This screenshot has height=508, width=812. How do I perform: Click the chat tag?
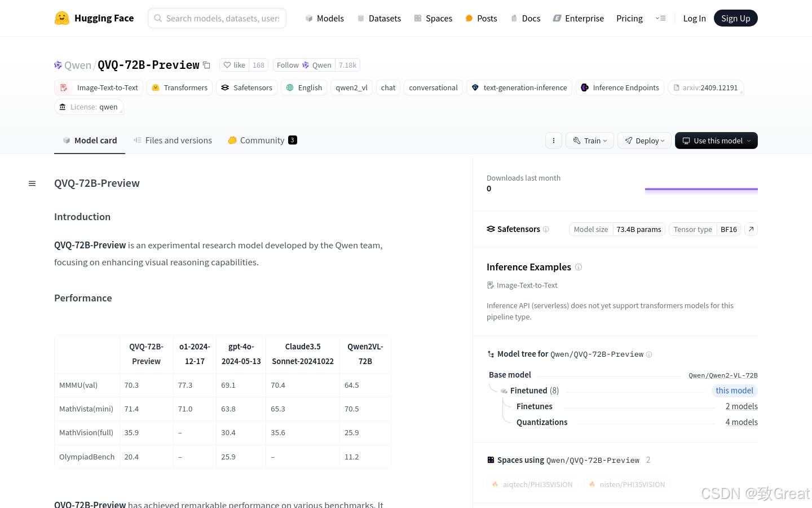click(388, 87)
